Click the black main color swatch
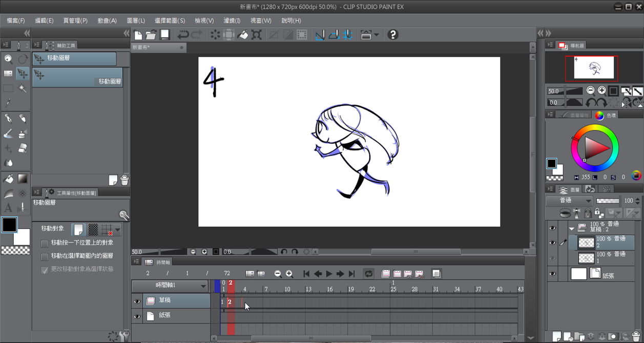Image resolution: width=644 pixels, height=343 pixels. (9, 225)
